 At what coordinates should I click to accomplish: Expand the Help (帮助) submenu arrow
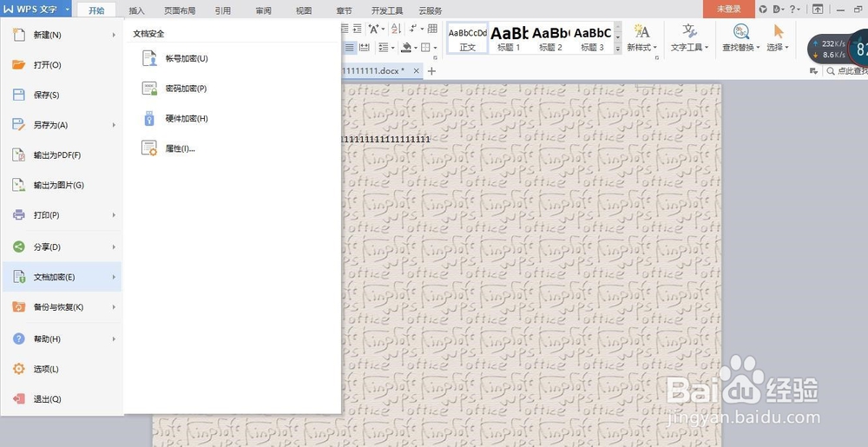pyautogui.click(x=114, y=339)
